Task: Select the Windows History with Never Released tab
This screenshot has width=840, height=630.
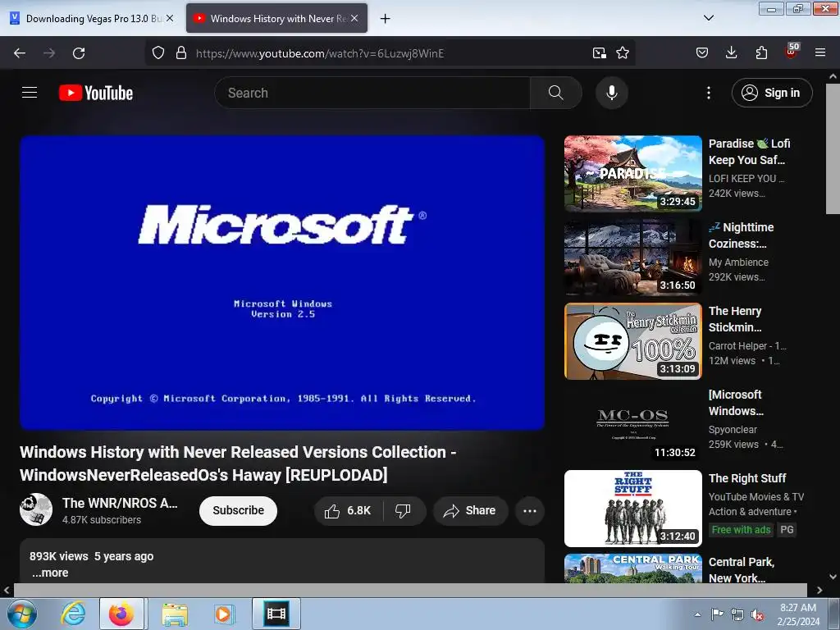Action: [276, 18]
